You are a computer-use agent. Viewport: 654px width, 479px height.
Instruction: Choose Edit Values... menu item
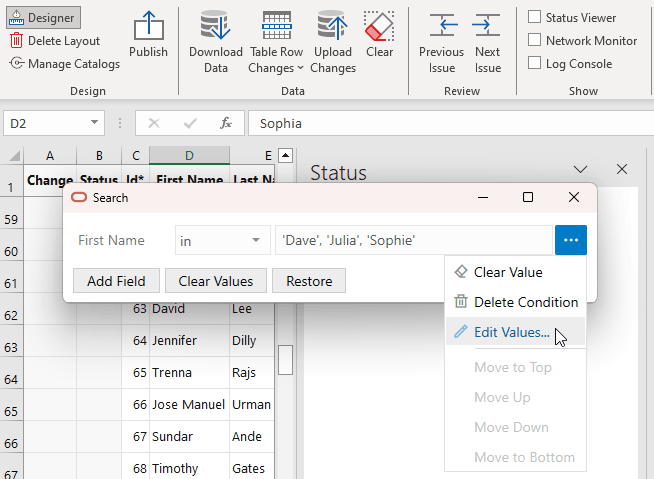[x=516, y=332]
